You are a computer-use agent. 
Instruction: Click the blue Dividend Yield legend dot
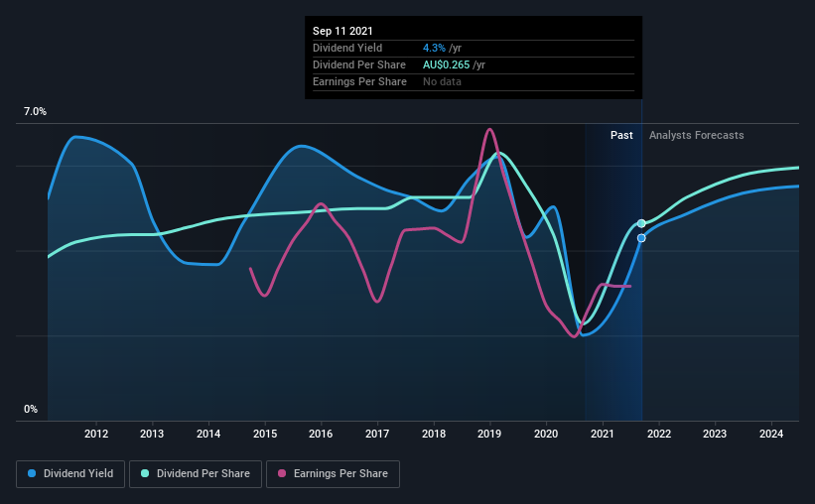point(32,473)
